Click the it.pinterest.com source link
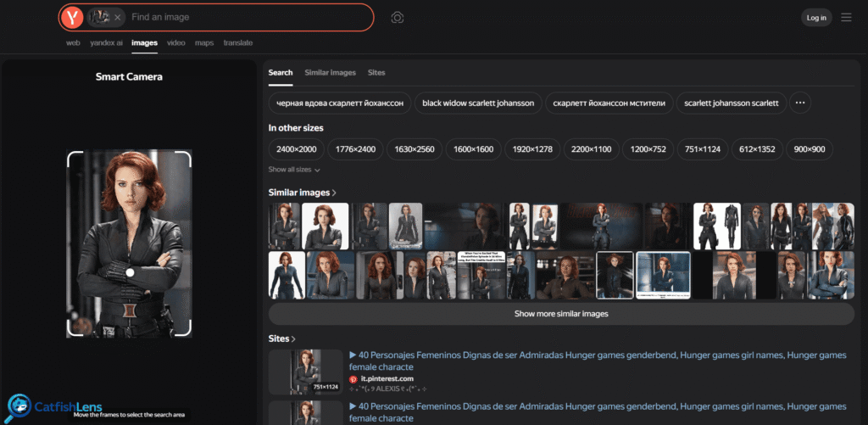Viewport: 868px width, 425px height. point(387,379)
